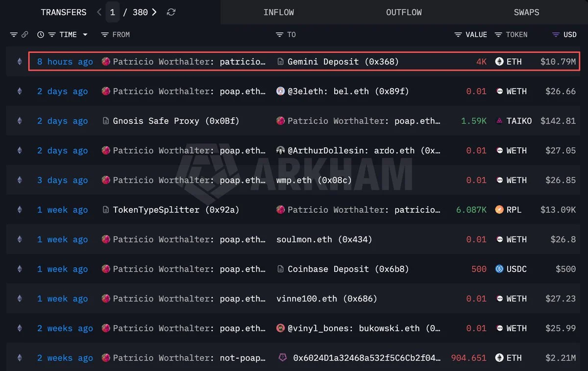This screenshot has height=371, width=588.
Task: Switch to the SWAPS tab
Action: (x=526, y=12)
